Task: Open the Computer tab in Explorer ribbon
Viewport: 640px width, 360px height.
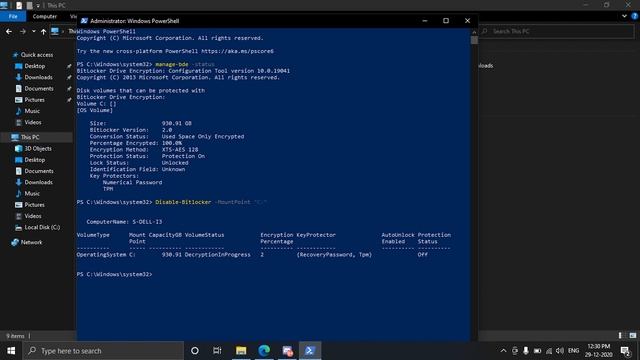Action: pyautogui.click(x=44, y=16)
